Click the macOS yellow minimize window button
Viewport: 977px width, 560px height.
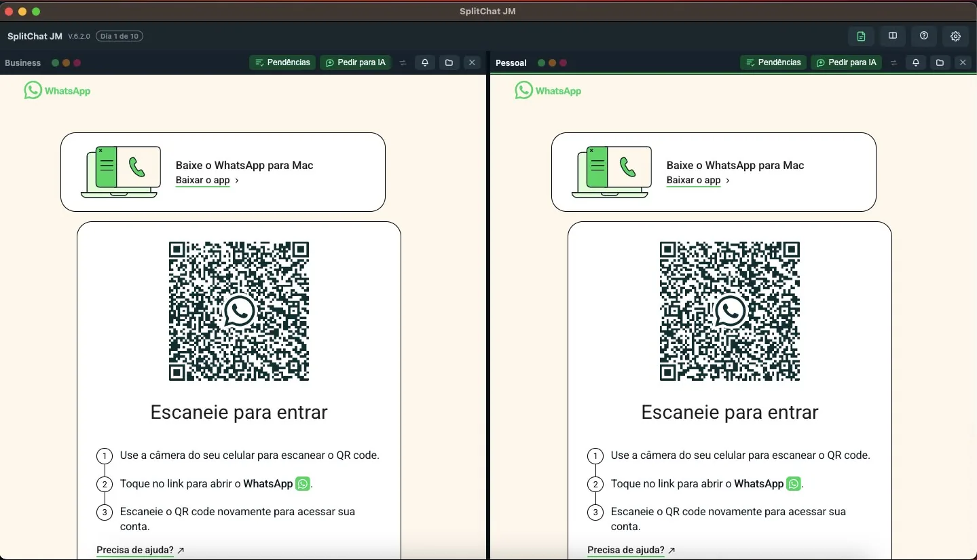point(22,12)
